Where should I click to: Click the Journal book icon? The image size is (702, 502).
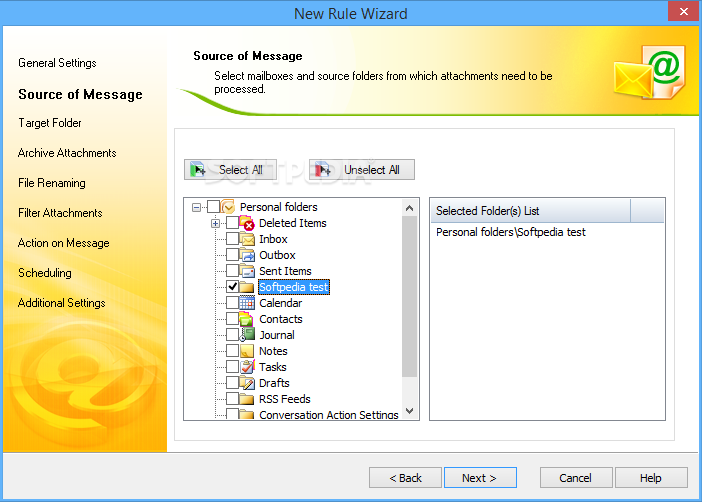point(247,335)
